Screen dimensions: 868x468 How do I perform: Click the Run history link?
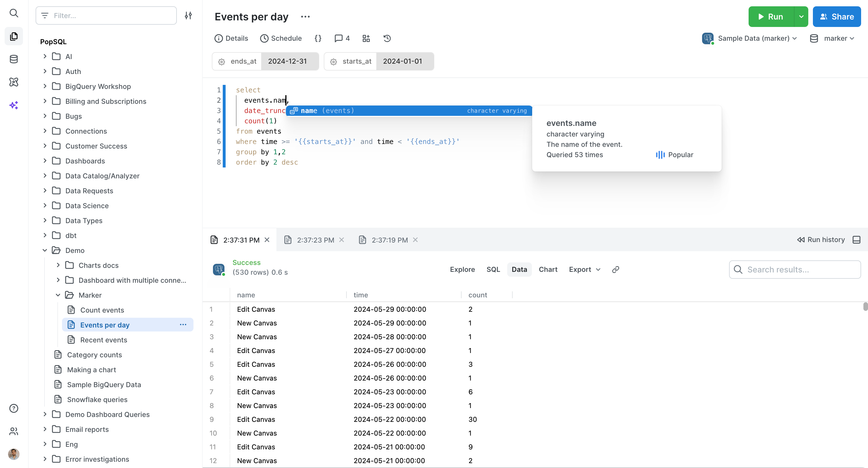[x=821, y=240]
